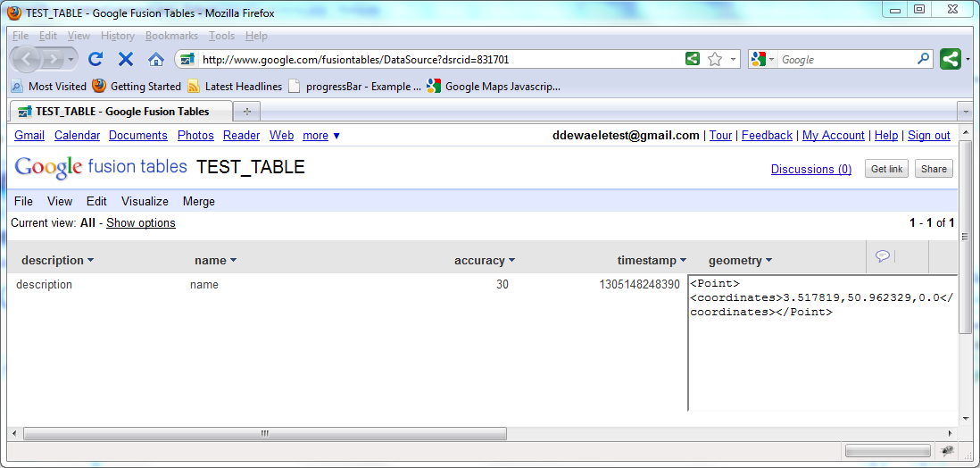Open the timestamp column dropdown
This screenshot has width=980, height=468.
tap(683, 260)
